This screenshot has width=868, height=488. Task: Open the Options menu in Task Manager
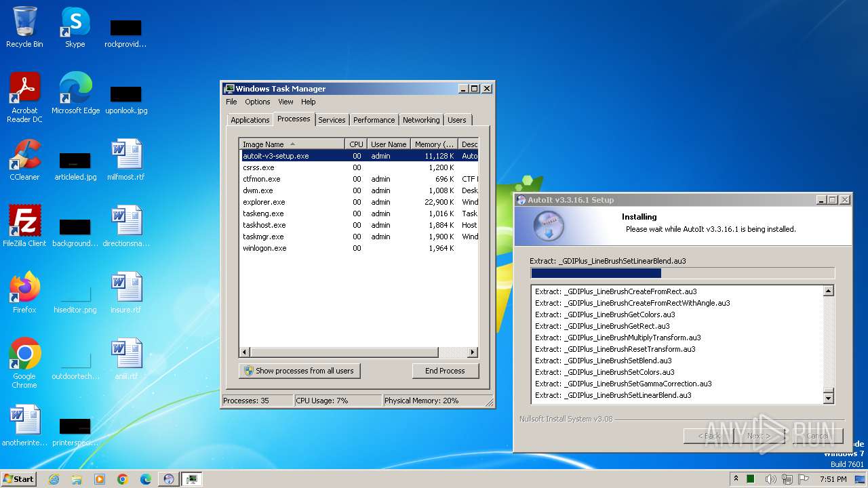pyautogui.click(x=257, y=102)
